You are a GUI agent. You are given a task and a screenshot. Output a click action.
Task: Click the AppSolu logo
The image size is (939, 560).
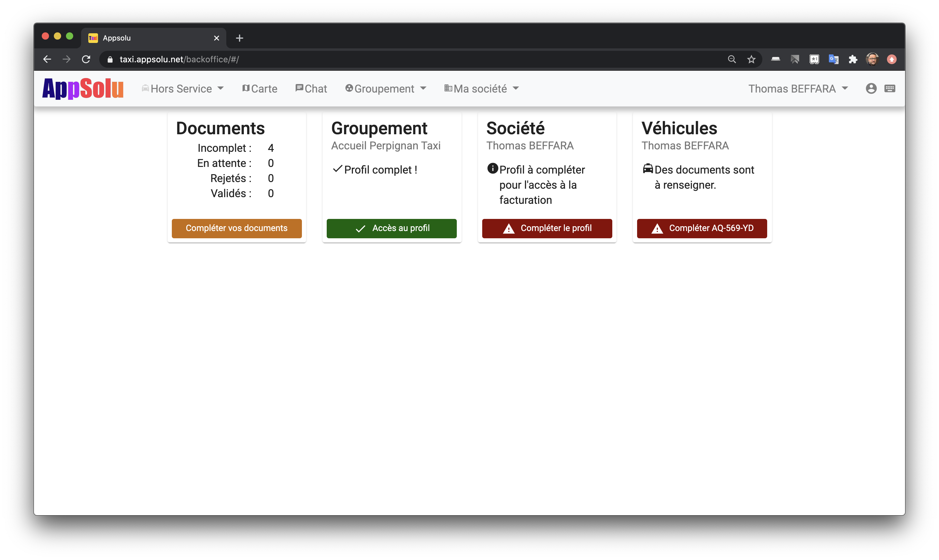click(x=83, y=89)
